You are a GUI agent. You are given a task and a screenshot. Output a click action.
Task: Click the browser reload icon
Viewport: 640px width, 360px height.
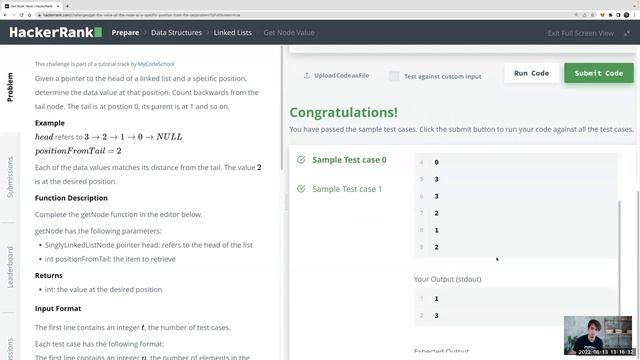click(x=21, y=15)
